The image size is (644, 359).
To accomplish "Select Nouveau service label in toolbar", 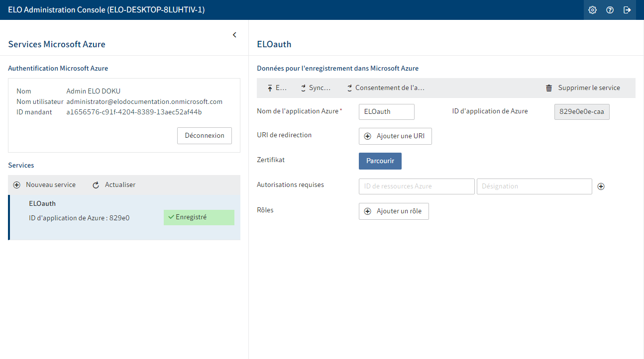I will click(51, 184).
